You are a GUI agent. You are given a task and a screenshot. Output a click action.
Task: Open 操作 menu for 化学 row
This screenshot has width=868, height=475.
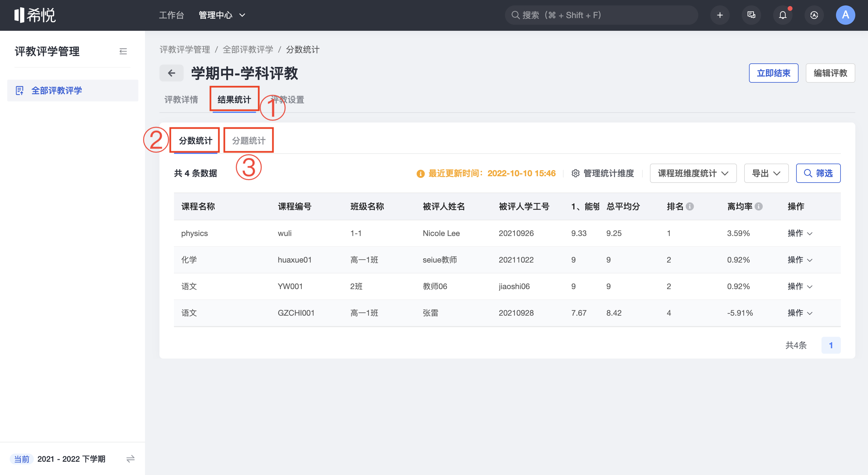click(800, 260)
